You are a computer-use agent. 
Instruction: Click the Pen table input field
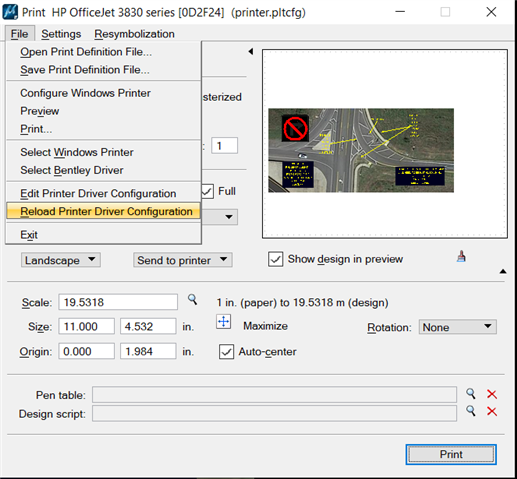[274, 395]
